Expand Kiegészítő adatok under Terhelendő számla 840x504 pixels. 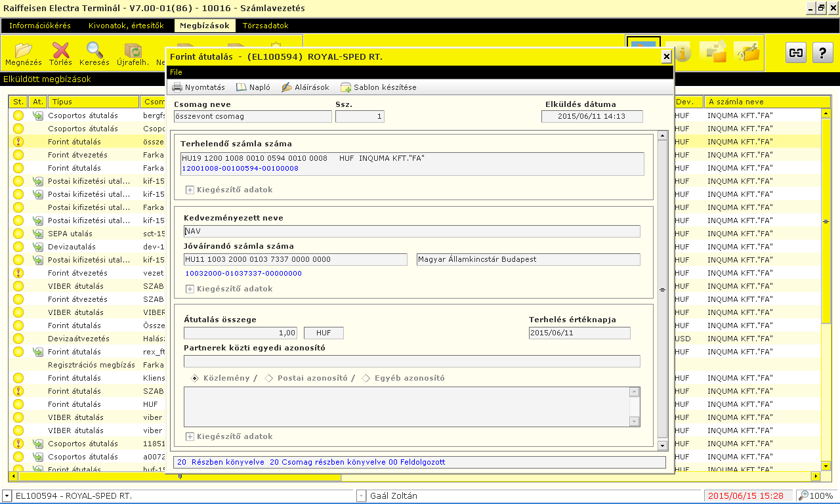(x=190, y=190)
